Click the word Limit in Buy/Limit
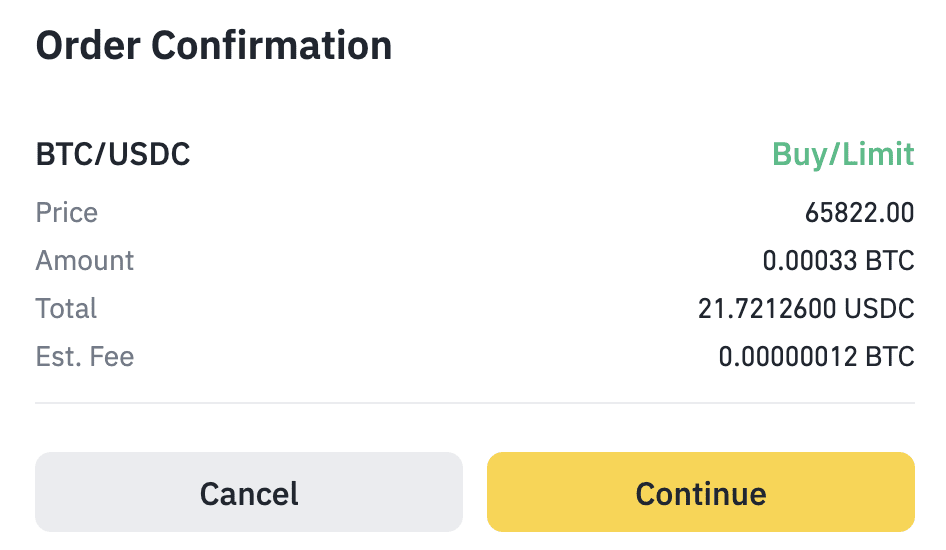 point(877,155)
